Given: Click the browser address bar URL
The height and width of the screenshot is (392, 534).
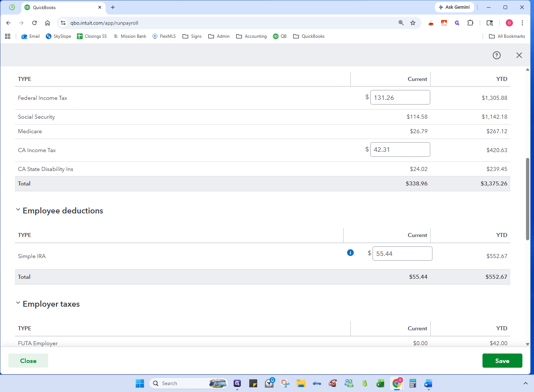Looking at the screenshot, I should point(104,23).
